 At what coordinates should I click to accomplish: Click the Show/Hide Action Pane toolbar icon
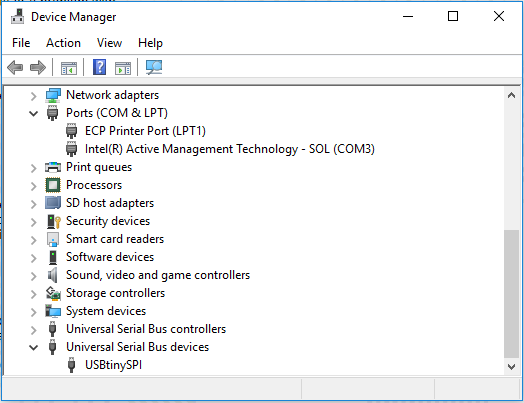click(x=123, y=68)
